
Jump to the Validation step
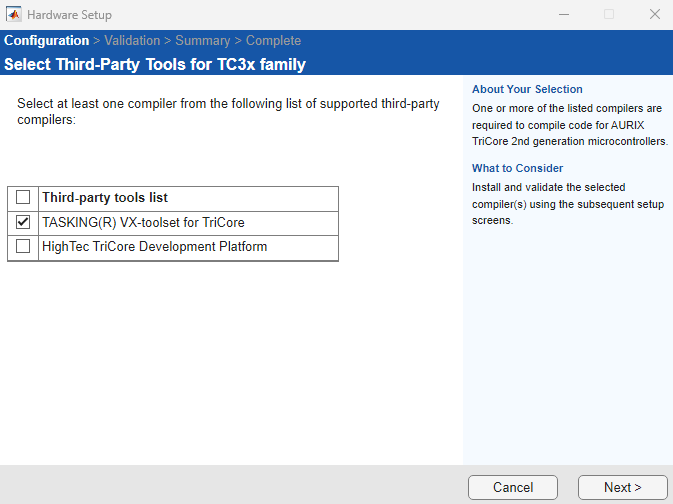point(132,41)
